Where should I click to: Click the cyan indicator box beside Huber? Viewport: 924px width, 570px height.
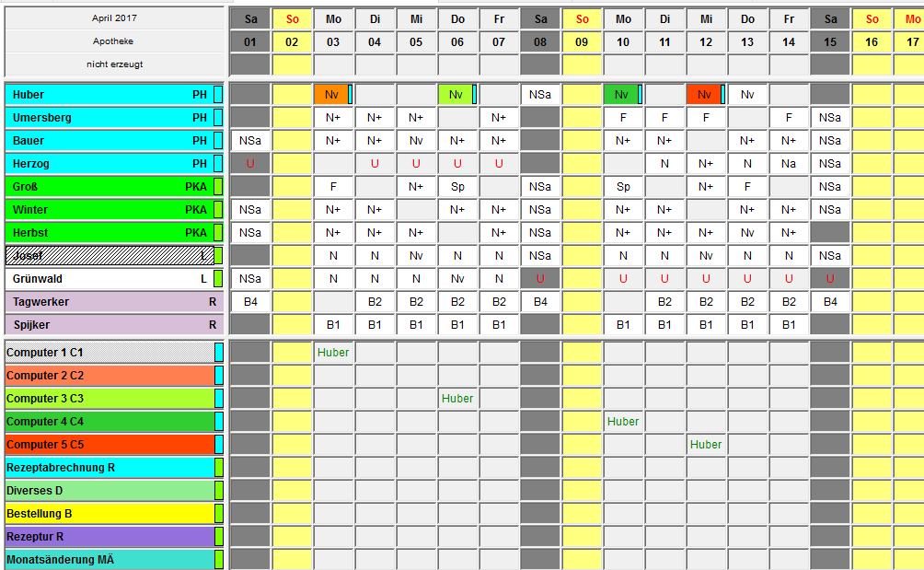(x=218, y=95)
